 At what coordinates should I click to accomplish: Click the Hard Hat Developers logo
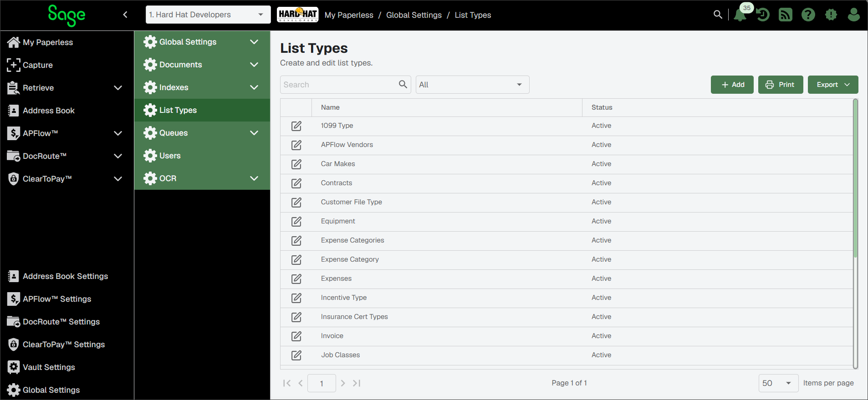click(298, 15)
